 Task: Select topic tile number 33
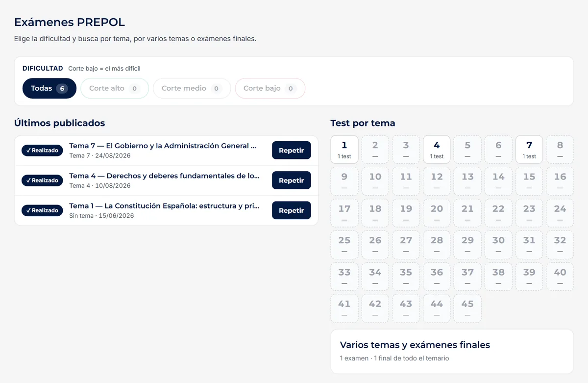coord(344,277)
